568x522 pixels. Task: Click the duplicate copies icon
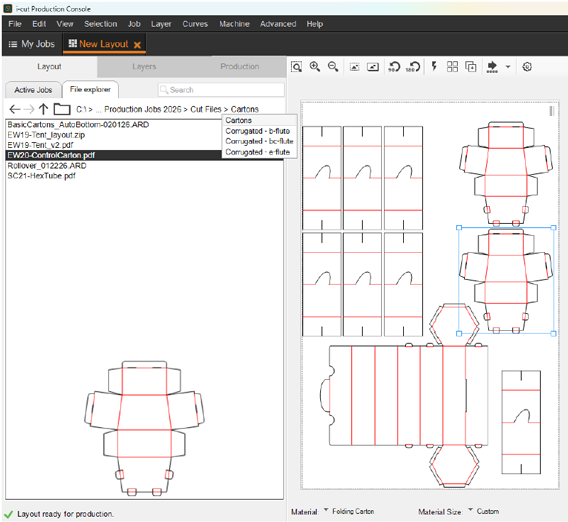pos(471,67)
